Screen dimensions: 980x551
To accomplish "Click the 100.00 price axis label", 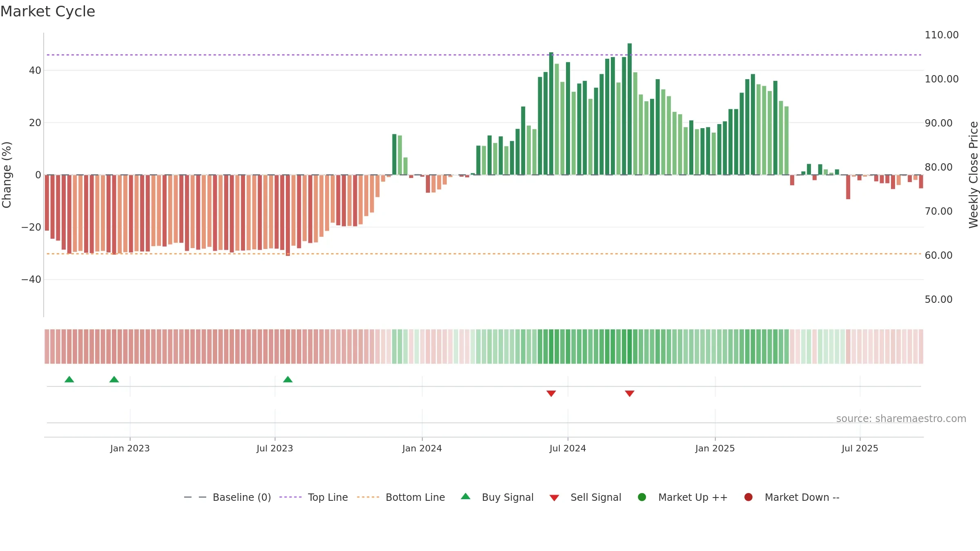I will point(942,79).
